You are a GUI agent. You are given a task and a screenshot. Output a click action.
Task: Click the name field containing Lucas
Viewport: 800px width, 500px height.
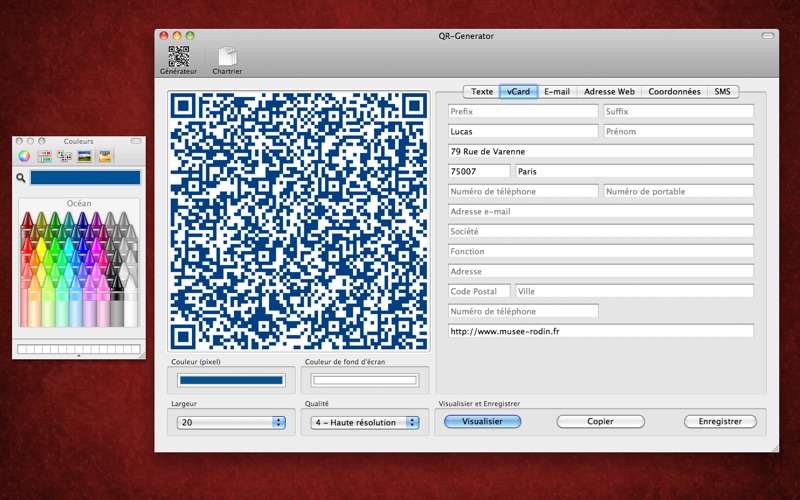(523, 131)
